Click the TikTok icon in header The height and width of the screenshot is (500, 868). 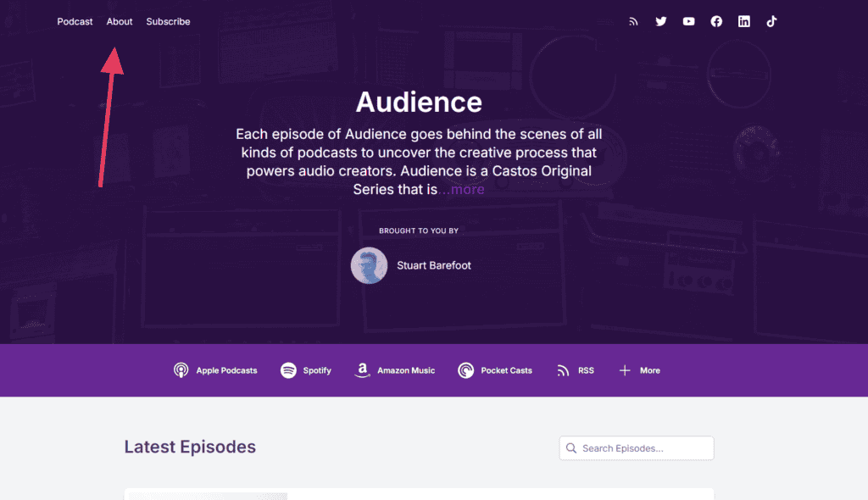point(771,22)
